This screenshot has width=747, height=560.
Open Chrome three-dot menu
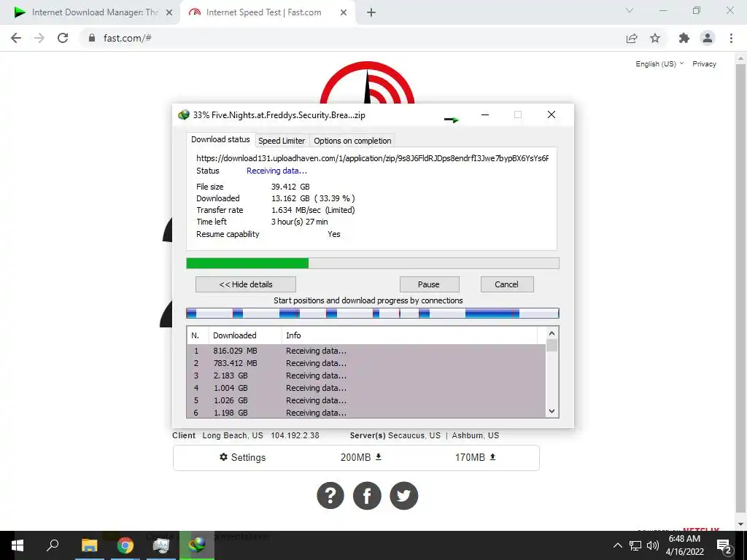pyautogui.click(x=731, y=38)
